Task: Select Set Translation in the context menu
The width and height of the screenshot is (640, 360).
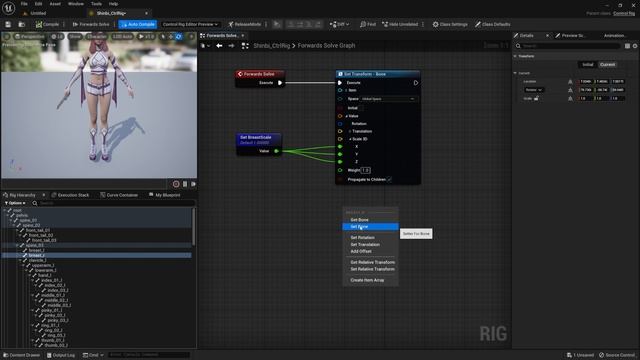Action: (x=370, y=244)
